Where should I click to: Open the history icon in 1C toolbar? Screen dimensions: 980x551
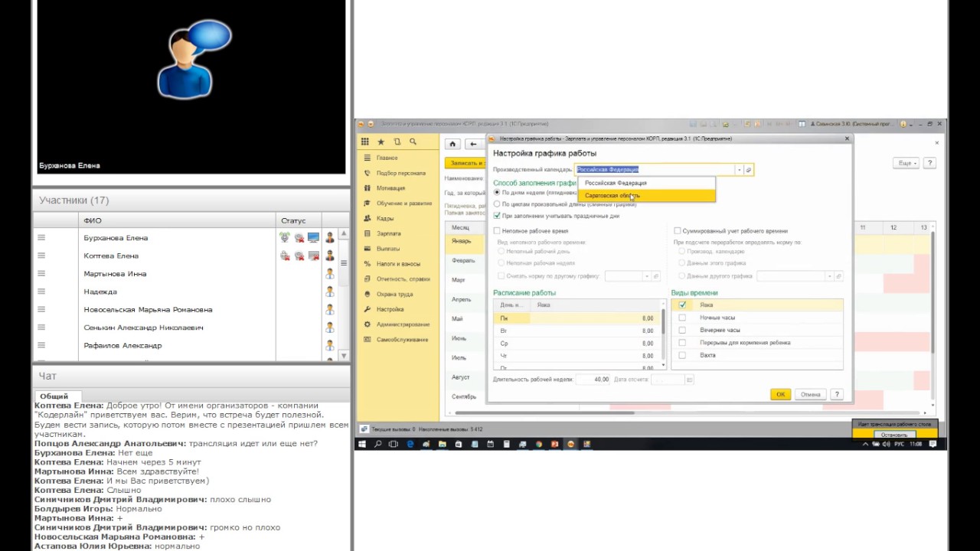(397, 142)
